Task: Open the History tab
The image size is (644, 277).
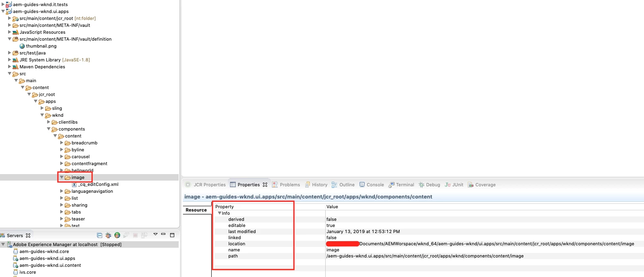Action: point(316,185)
